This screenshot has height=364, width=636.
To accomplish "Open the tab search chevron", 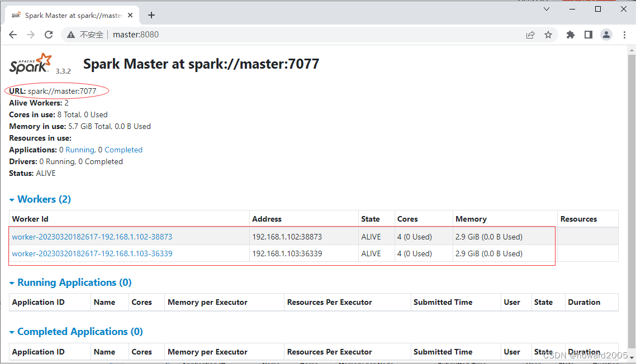I will pos(547,9).
